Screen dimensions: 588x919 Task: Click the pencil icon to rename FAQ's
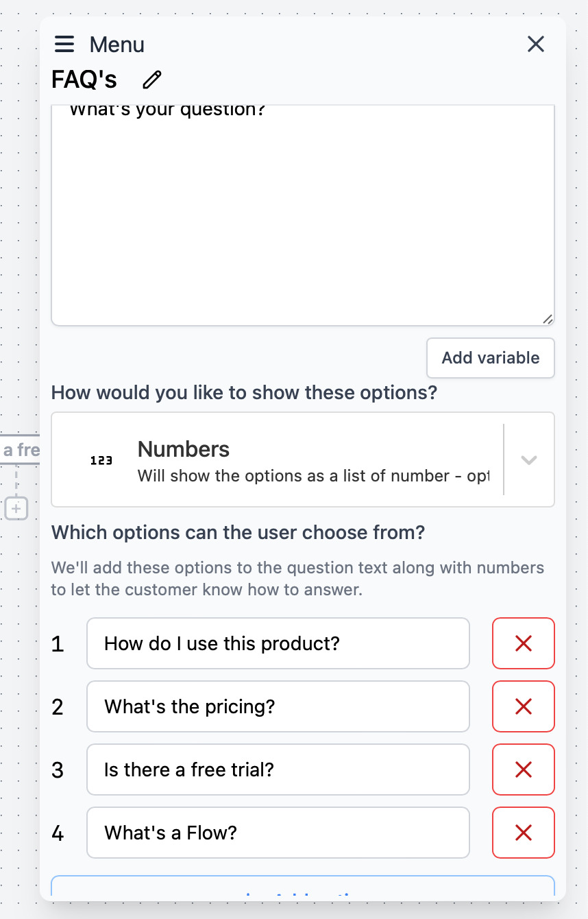[151, 80]
